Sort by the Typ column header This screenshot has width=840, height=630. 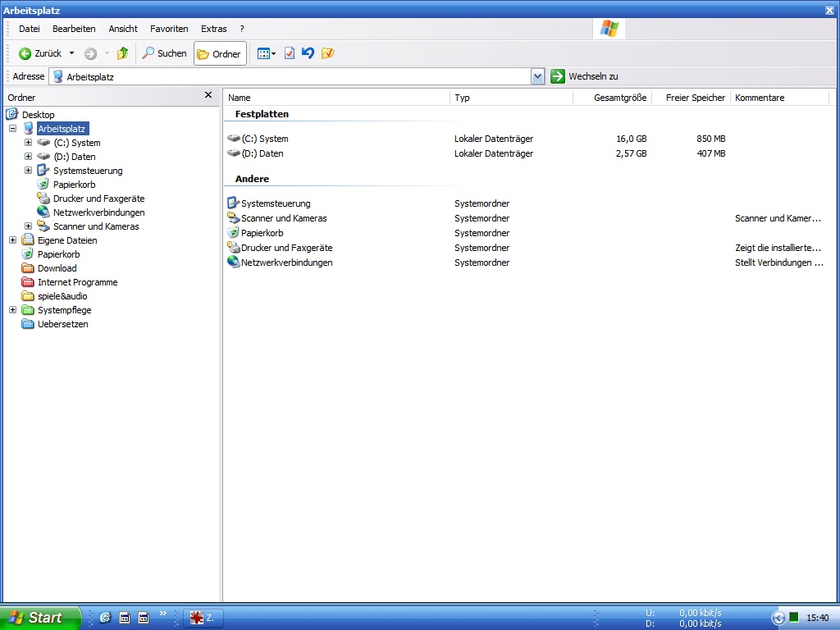click(x=512, y=98)
